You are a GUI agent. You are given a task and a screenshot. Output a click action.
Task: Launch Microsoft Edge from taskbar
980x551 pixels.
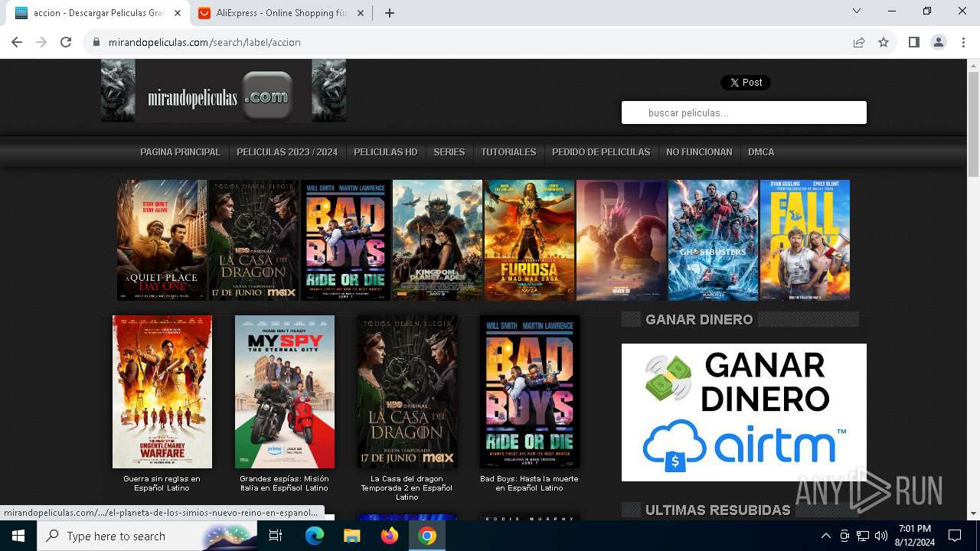(x=315, y=536)
